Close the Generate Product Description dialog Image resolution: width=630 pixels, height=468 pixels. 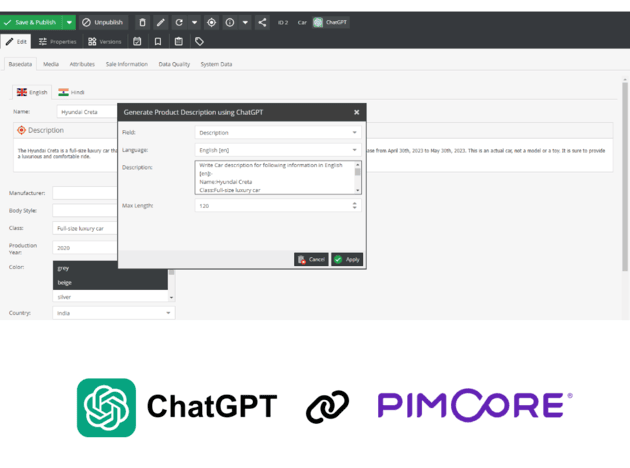(x=356, y=112)
